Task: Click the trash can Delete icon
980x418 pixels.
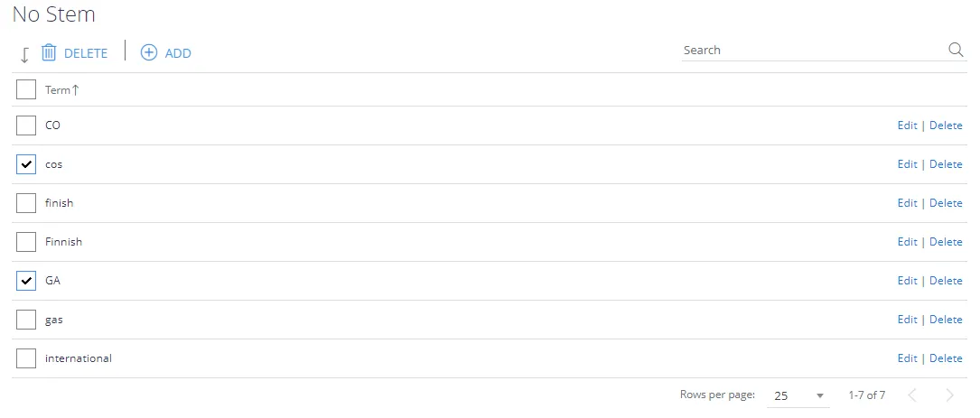Action: (49, 53)
